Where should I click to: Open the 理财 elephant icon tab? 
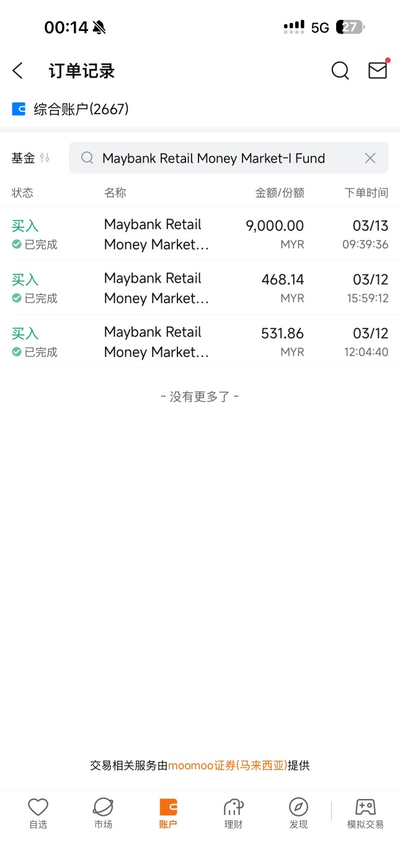click(x=233, y=814)
